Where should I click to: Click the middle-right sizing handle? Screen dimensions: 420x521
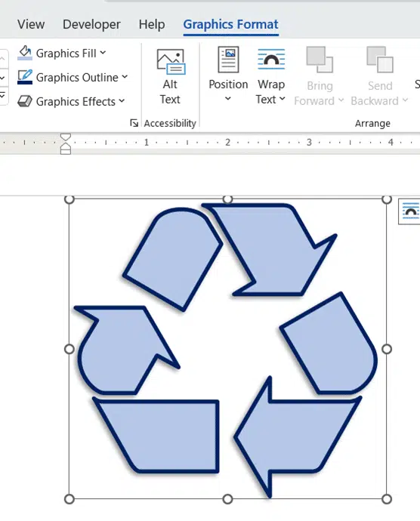(x=387, y=349)
